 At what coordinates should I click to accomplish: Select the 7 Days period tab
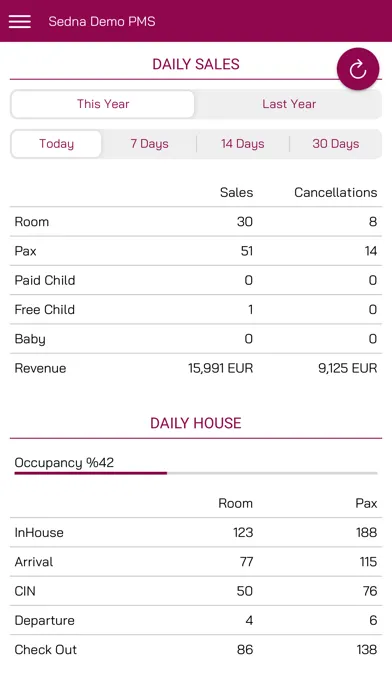point(149,144)
